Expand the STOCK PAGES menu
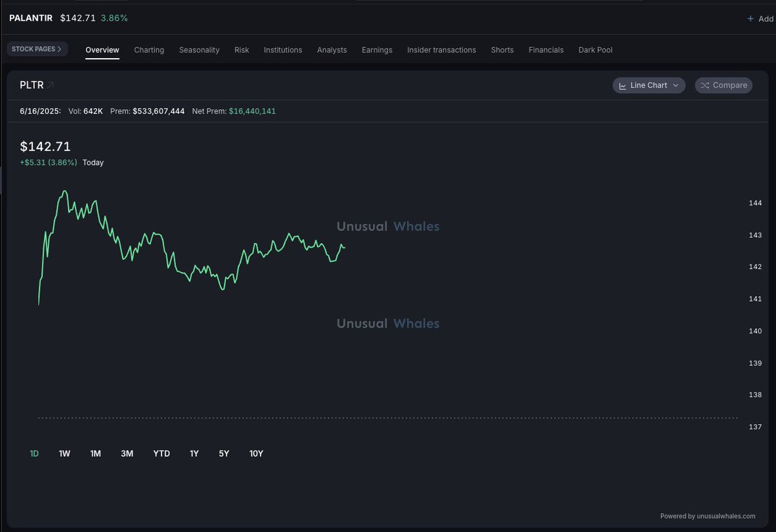The height and width of the screenshot is (532, 776). pyautogui.click(x=37, y=49)
